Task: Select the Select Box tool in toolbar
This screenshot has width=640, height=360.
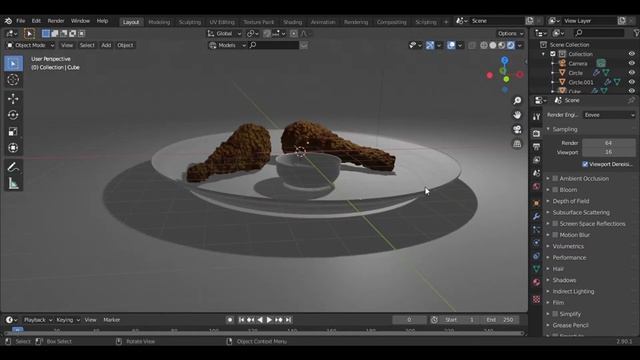Action: click(13, 64)
